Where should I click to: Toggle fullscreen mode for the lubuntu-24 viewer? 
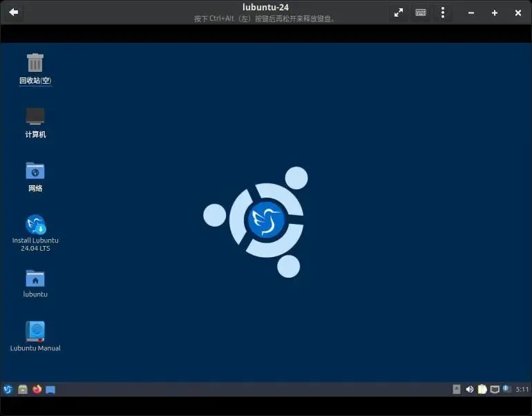(x=399, y=12)
